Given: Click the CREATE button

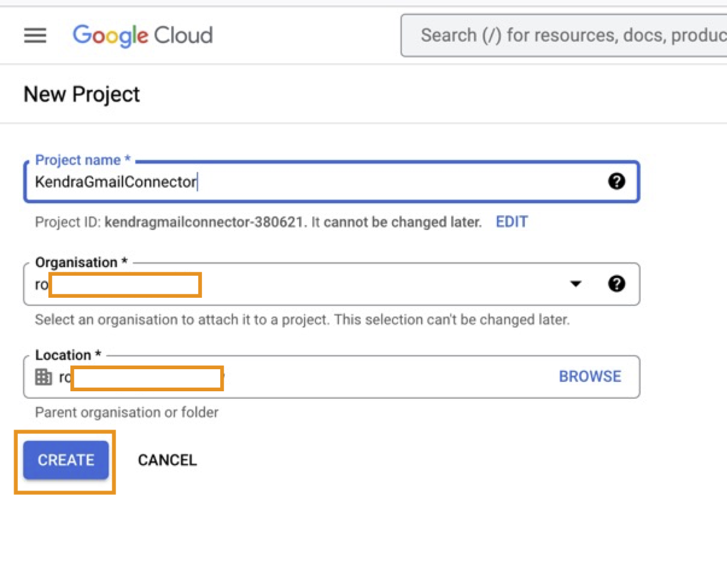Looking at the screenshot, I should click(66, 460).
